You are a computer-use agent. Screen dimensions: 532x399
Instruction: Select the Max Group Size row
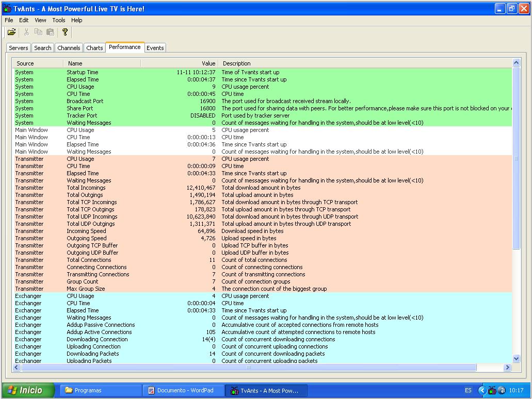(x=262, y=289)
